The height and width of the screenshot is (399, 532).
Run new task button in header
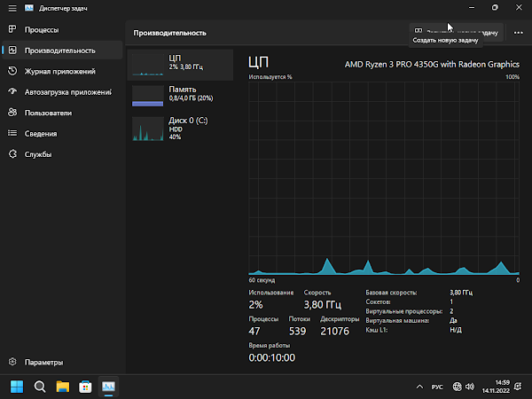tap(456, 32)
